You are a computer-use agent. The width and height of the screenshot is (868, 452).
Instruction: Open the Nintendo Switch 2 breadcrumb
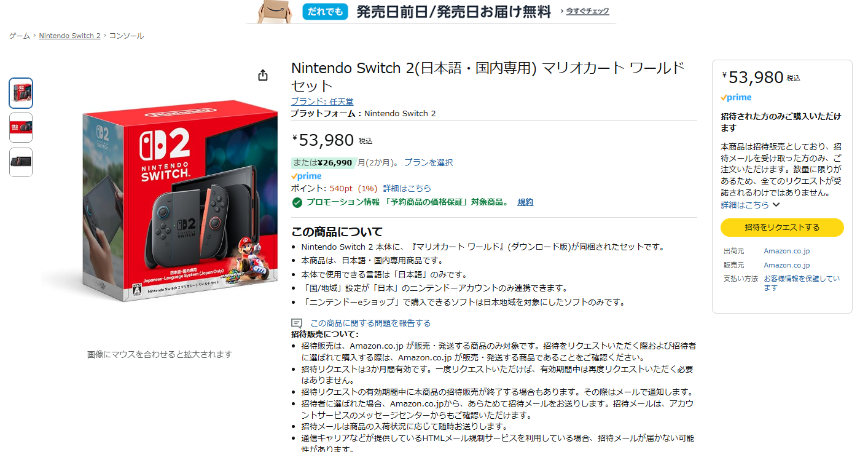[x=69, y=36]
